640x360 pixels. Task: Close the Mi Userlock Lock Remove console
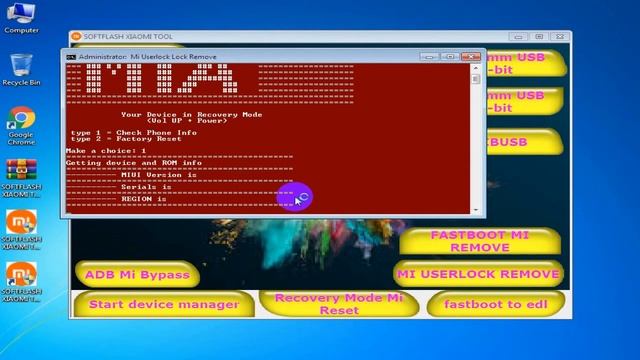pos(471,57)
